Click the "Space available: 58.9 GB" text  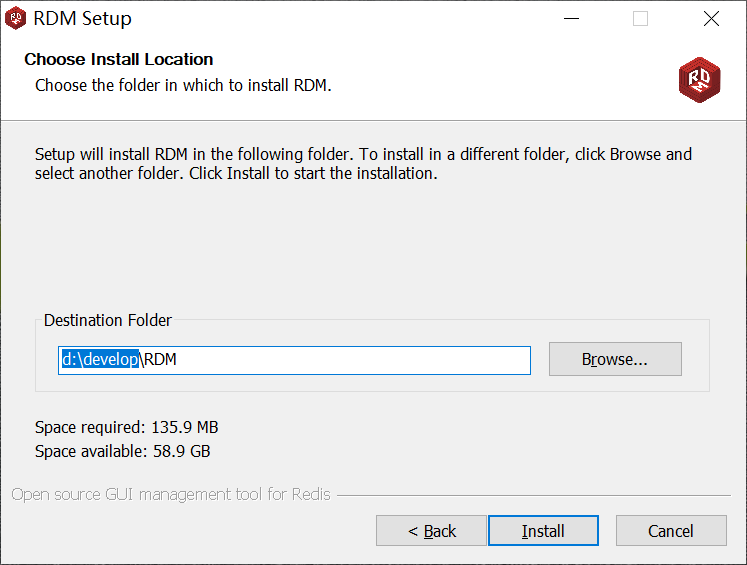[x=122, y=451]
